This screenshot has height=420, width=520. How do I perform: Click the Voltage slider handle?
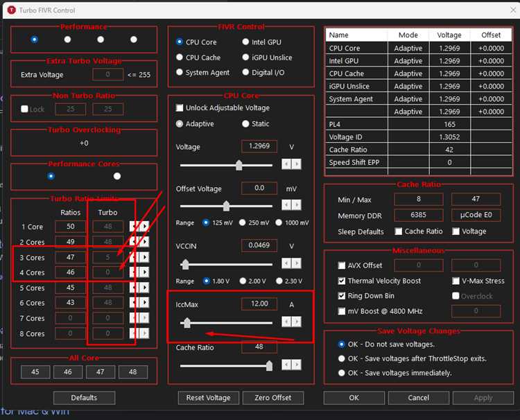coord(239,165)
